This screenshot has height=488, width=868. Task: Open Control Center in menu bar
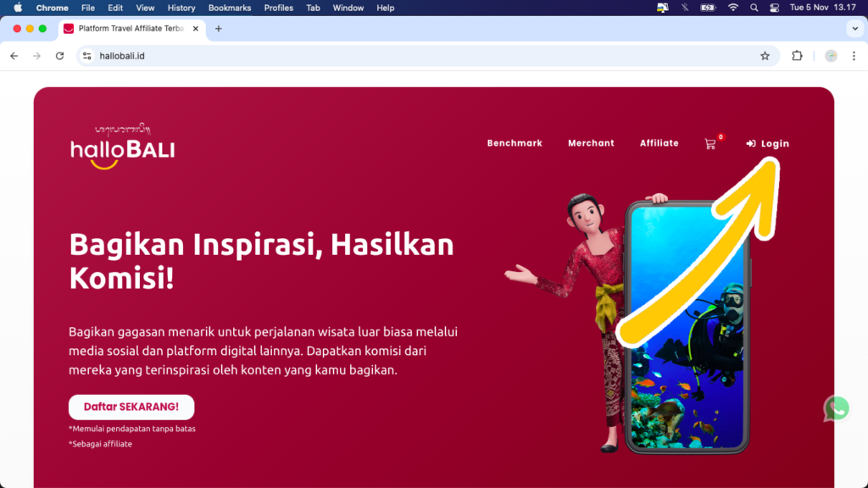point(775,8)
